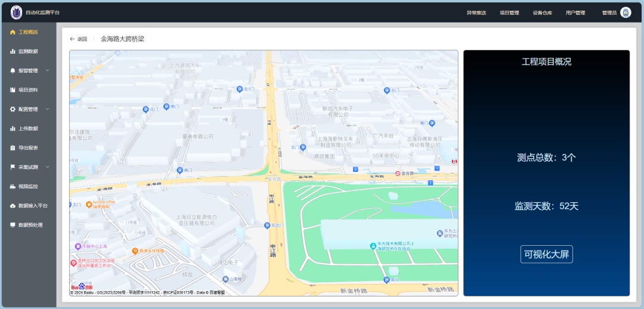Click the 采集试测 flag icon

13,167
